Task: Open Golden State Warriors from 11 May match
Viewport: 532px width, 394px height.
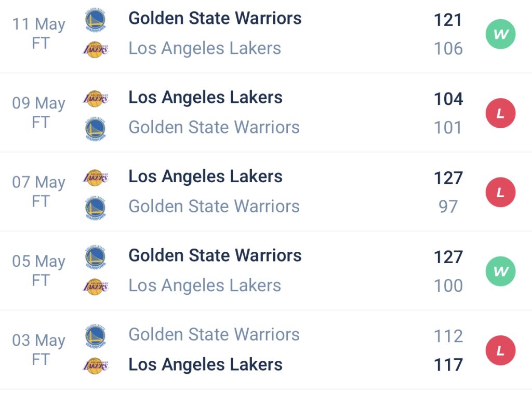Action: point(215,18)
